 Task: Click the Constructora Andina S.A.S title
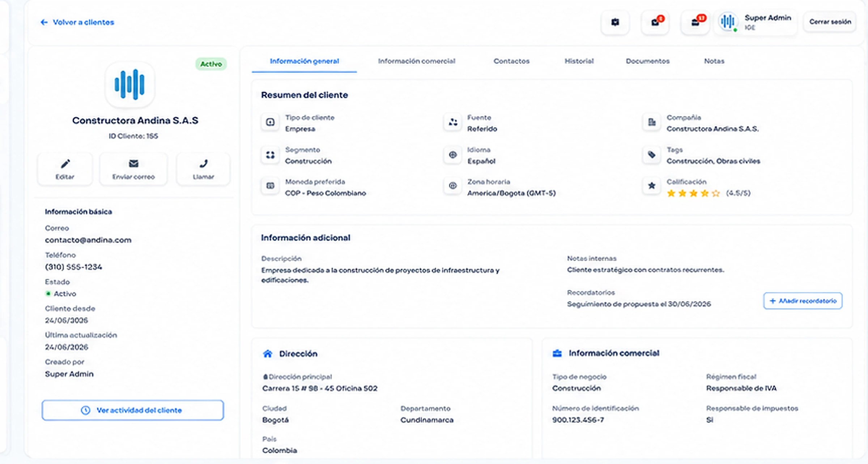coord(135,120)
